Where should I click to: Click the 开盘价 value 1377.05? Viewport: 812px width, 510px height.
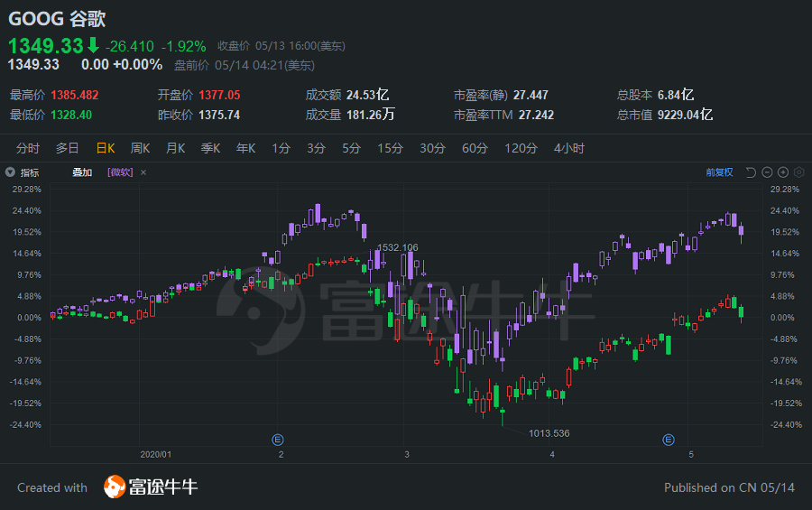coord(219,95)
